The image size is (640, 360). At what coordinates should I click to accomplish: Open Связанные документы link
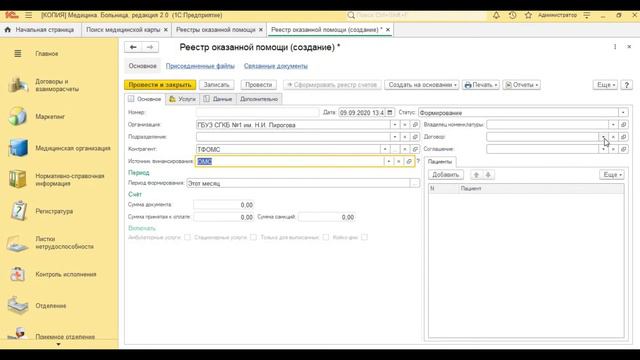[x=276, y=66]
